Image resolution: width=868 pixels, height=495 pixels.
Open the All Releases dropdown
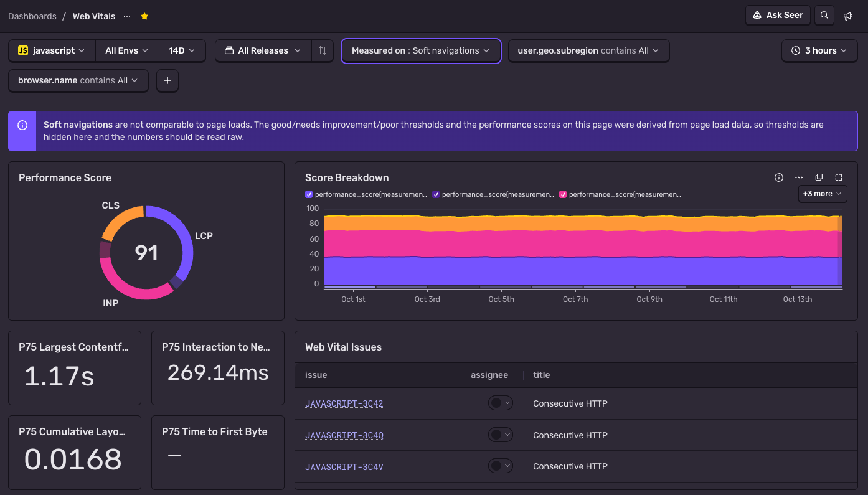(x=263, y=50)
